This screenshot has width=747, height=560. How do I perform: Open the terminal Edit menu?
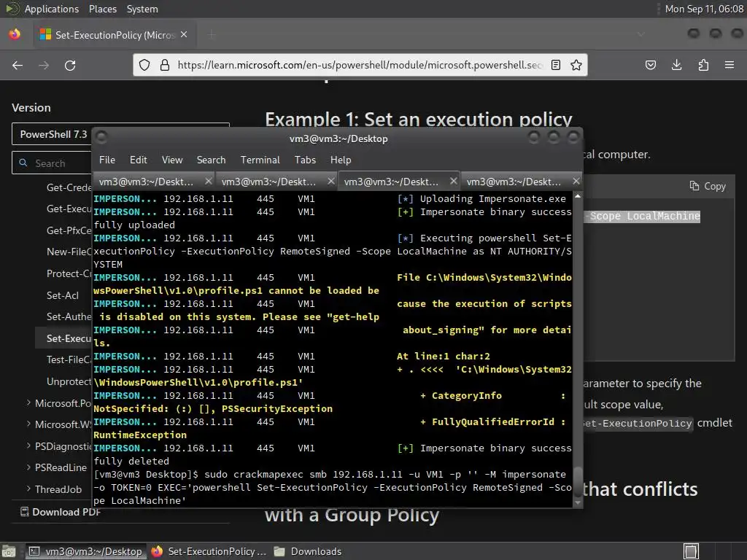(x=138, y=160)
